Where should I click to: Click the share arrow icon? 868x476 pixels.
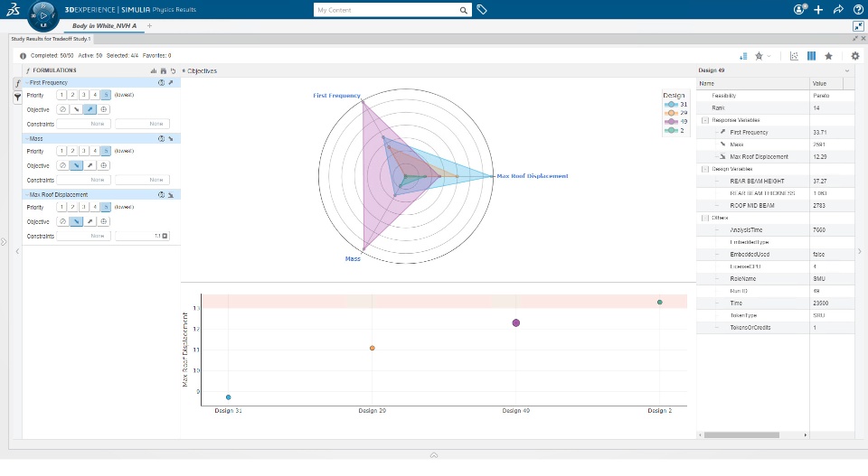click(838, 9)
